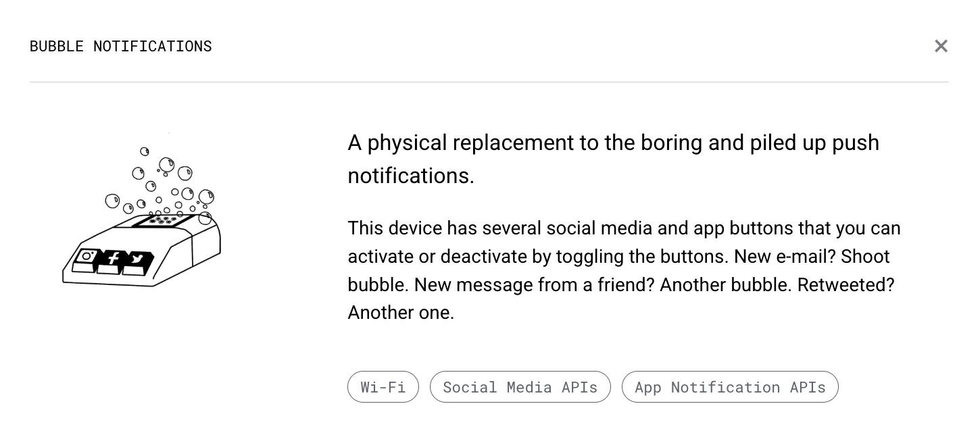Click the topmost bubble in the stream
Screen dimensions: 980x431
(x=143, y=151)
